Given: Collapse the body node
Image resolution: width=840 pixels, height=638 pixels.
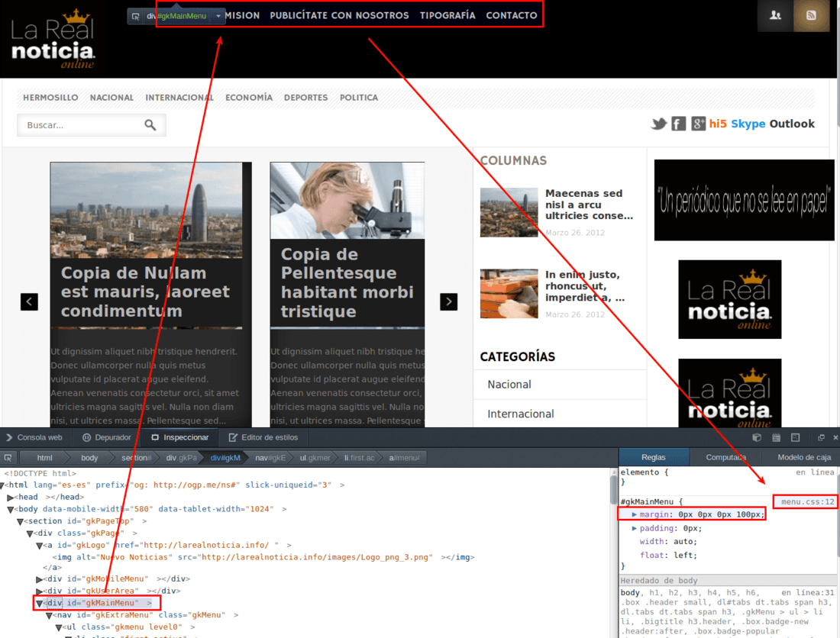Looking at the screenshot, I should point(10,510).
